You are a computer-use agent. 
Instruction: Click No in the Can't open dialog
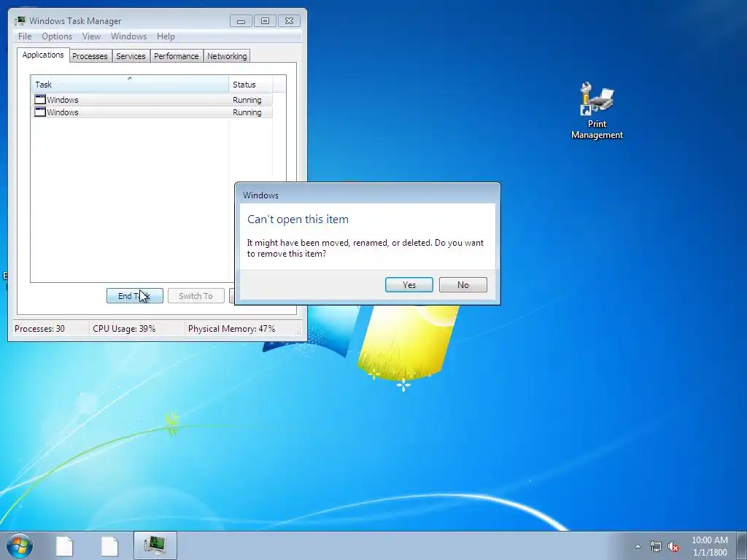click(463, 285)
